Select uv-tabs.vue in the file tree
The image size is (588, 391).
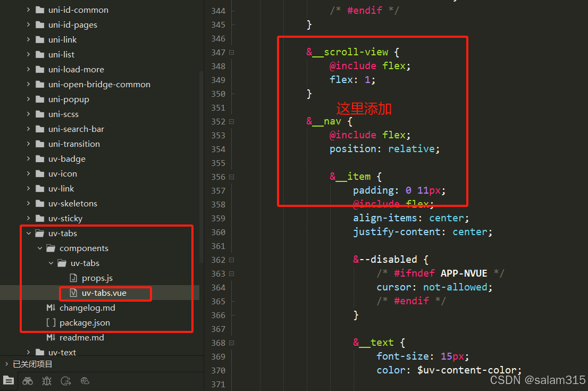coord(105,293)
